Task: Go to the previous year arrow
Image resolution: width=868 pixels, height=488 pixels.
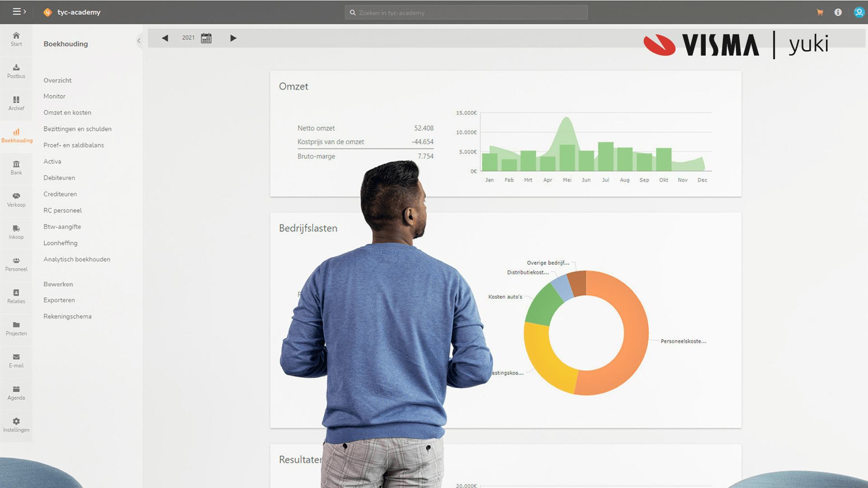Action: 165,38
